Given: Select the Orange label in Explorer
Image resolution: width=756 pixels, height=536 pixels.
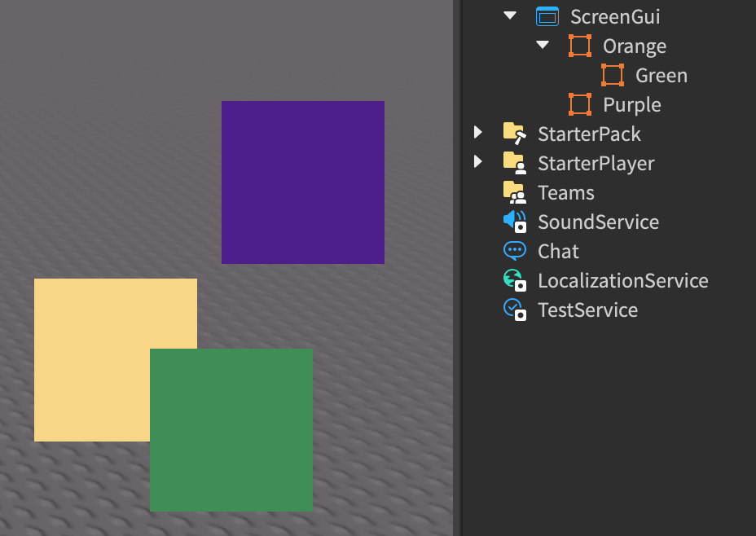Looking at the screenshot, I should (635, 46).
